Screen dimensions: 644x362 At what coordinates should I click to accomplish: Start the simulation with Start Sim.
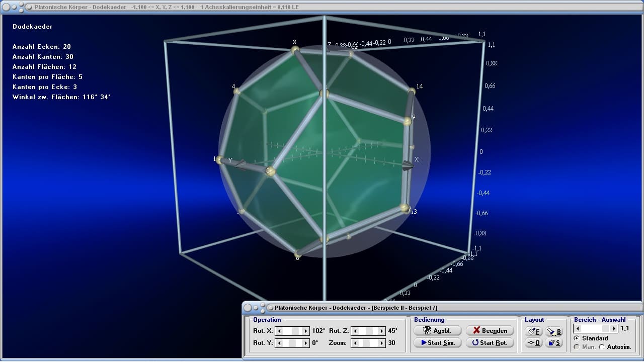pyautogui.click(x=437, y=342)
